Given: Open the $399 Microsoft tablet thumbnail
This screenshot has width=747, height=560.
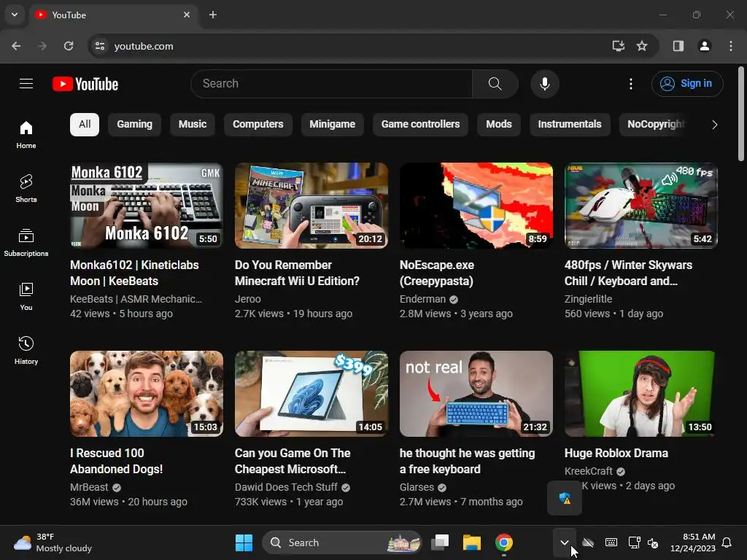Looking at the screenshot, I should pos(311,394).
